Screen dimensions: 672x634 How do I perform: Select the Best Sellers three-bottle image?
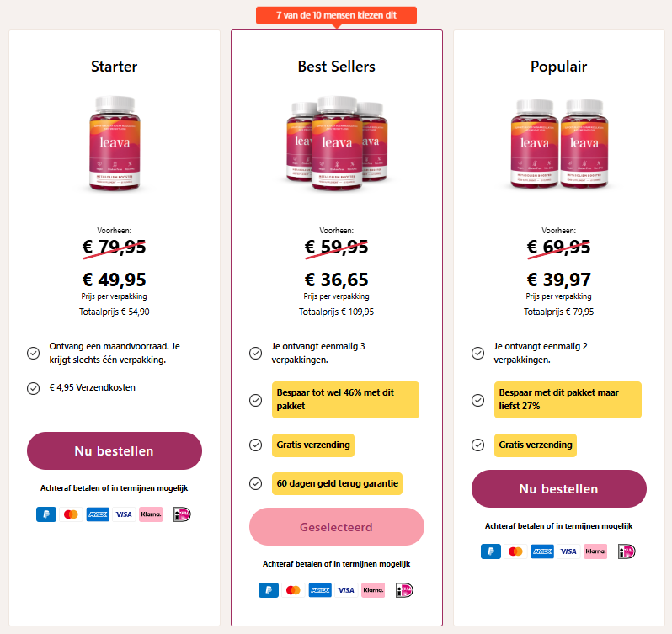336,142
